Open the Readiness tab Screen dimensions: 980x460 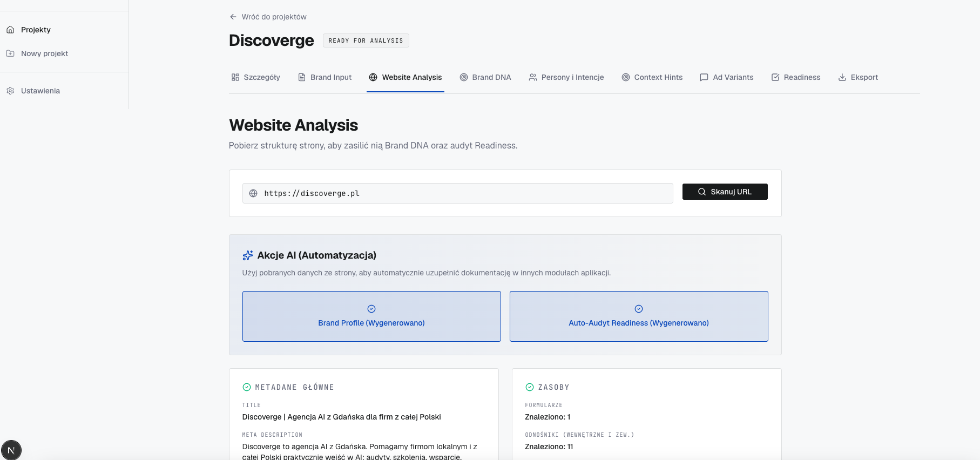coord(796,77)
